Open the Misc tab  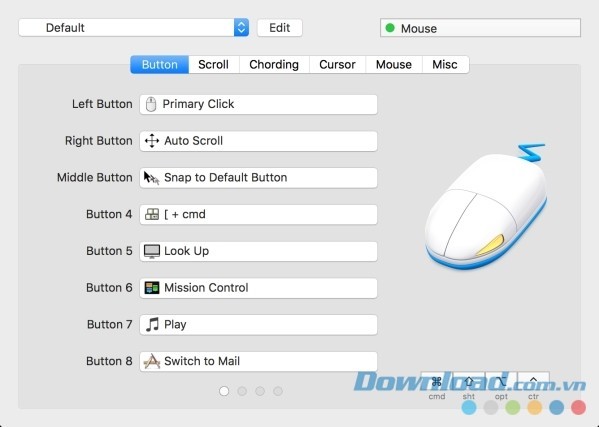coord(445,64)
